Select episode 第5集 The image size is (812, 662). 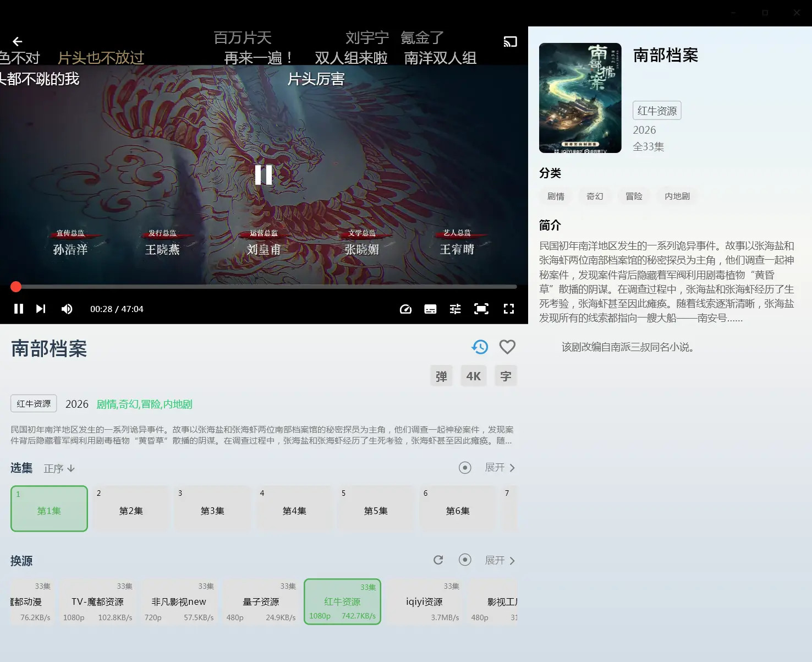point(376,508)
